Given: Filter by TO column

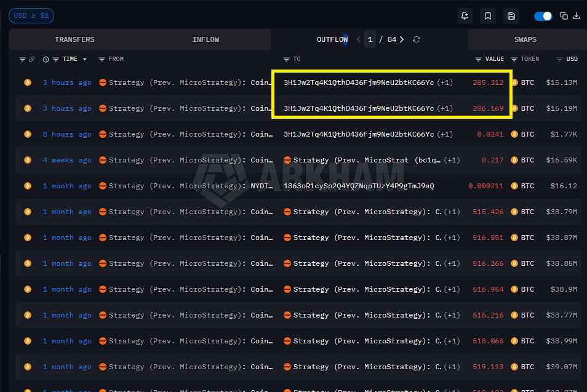Looking at the screenshot, I should tap(286, 59).
